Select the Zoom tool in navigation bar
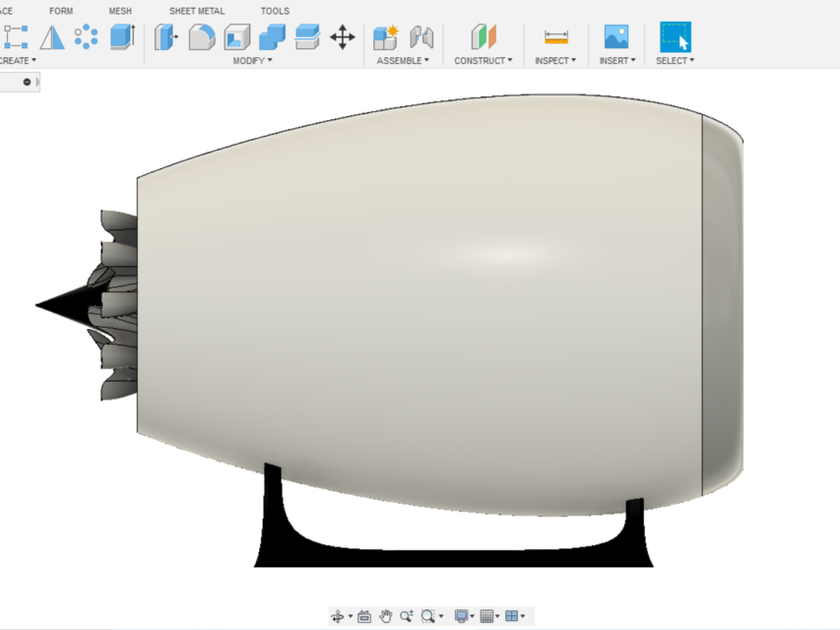This screenshot has width=840, height=630. click(407, 615)
